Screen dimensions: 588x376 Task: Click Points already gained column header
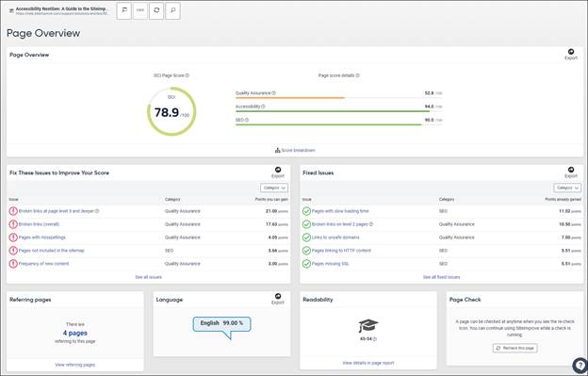click(x=563, y=200)
